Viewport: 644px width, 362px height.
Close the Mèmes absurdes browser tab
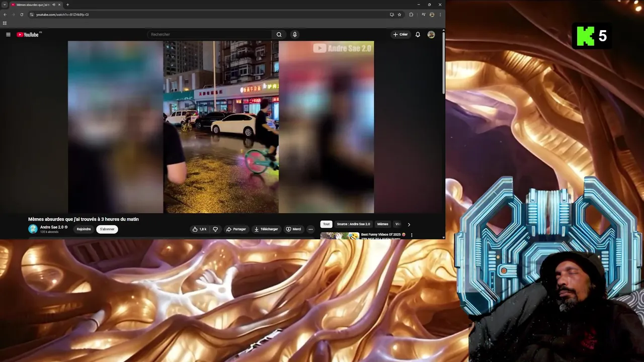(59, 5)
